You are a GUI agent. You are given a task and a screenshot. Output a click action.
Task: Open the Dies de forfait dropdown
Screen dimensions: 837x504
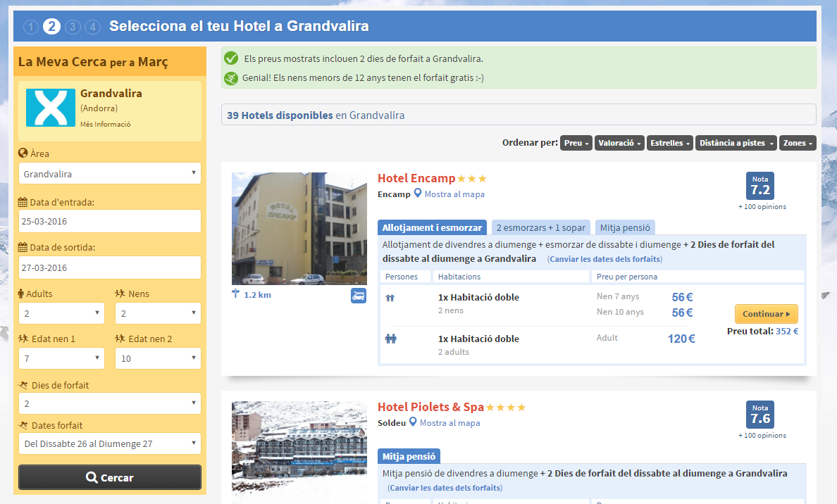pos(109,403)
